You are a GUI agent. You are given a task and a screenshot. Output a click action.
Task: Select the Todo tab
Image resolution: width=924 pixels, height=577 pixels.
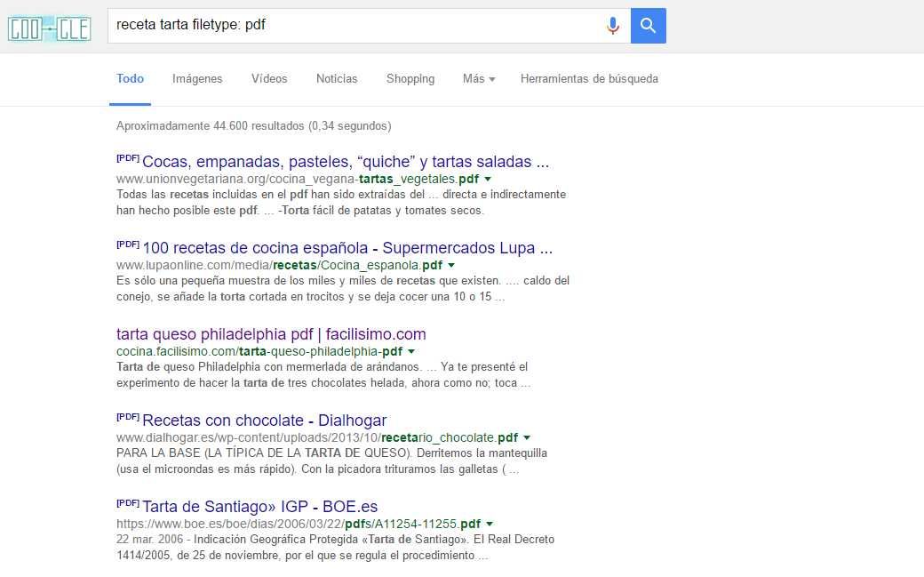click(131, 78)
